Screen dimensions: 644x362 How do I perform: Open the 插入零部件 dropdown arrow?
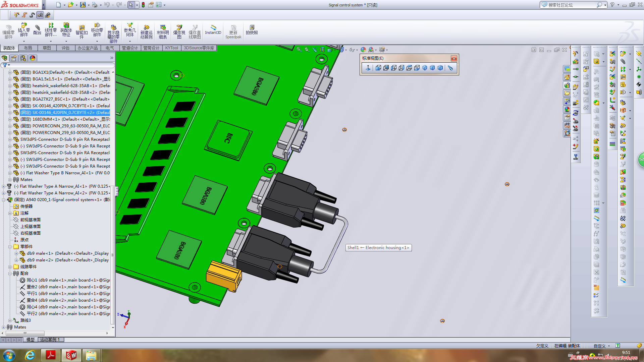[x=24, y=42]
